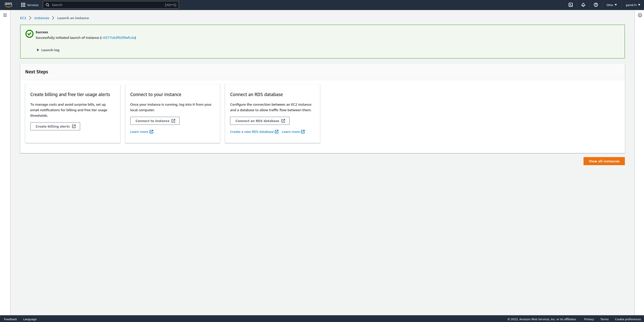Image resolution: width=644 pixels, height=322 pixels.
Task: Open the gamb1t account dropdown
Action: pos(633,5)
